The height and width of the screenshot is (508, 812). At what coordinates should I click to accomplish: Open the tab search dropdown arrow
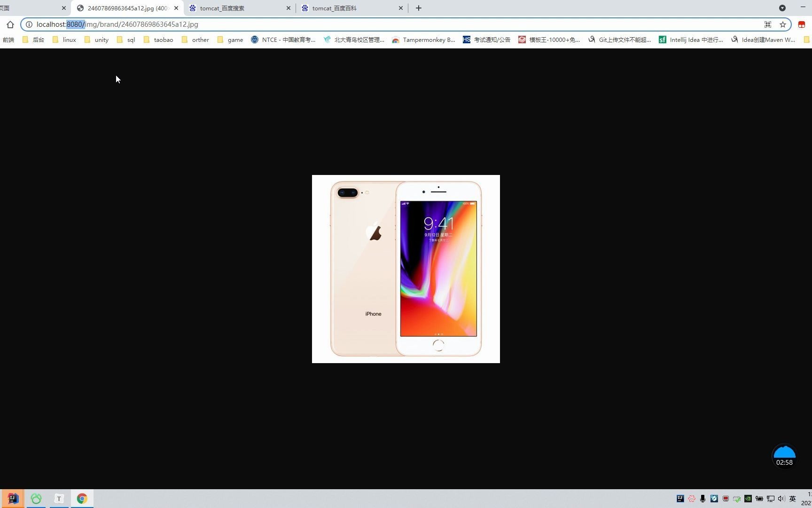point(782,8)
